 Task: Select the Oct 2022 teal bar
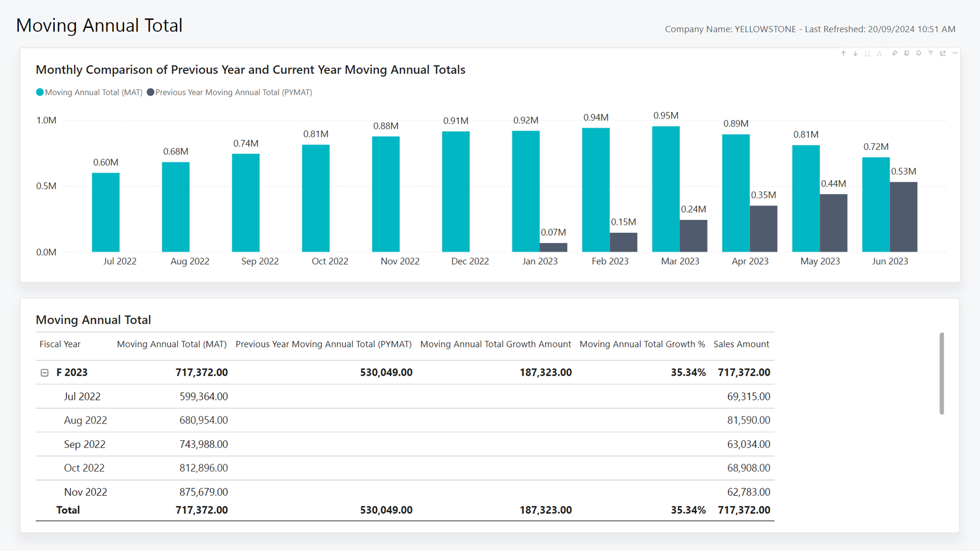pos(316,198)
